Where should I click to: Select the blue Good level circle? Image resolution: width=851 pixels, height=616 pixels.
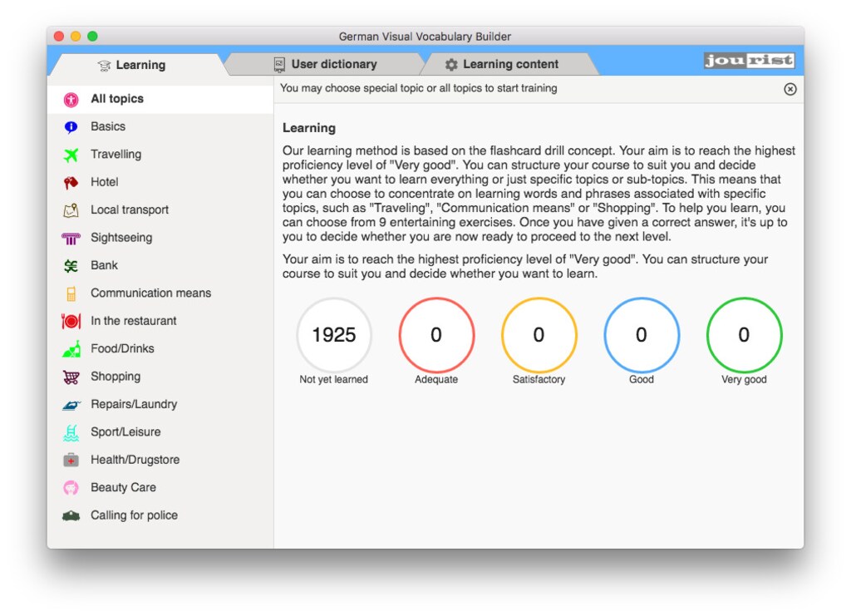(642, 335)
